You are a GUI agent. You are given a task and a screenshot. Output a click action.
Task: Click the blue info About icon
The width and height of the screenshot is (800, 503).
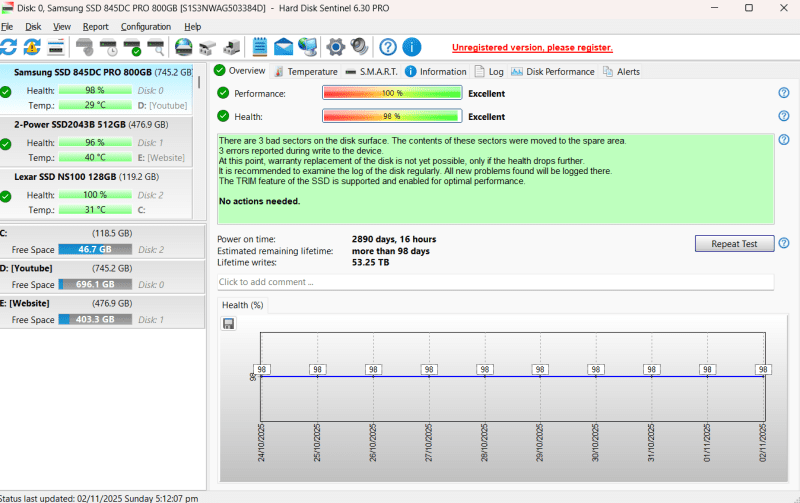pos(411,47)
